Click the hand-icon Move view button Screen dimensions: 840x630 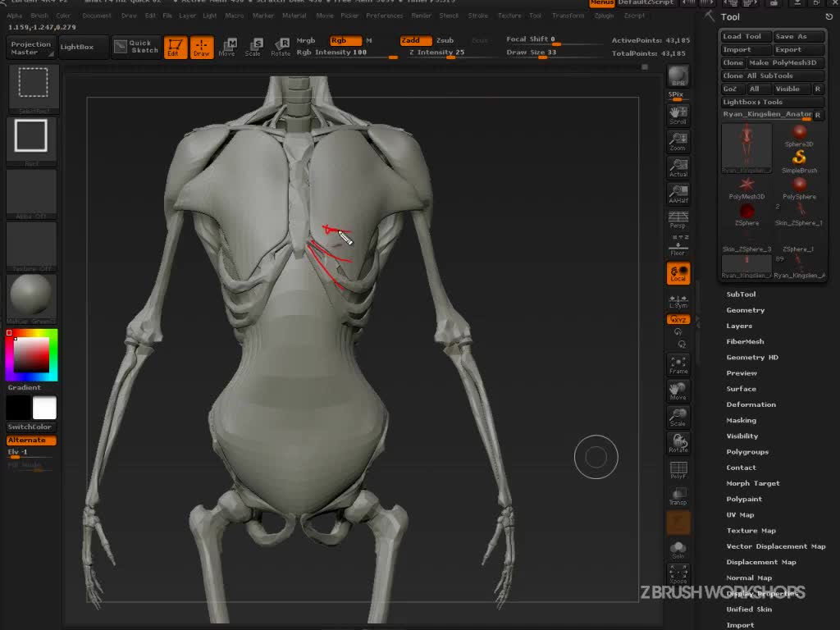[678, 391]
